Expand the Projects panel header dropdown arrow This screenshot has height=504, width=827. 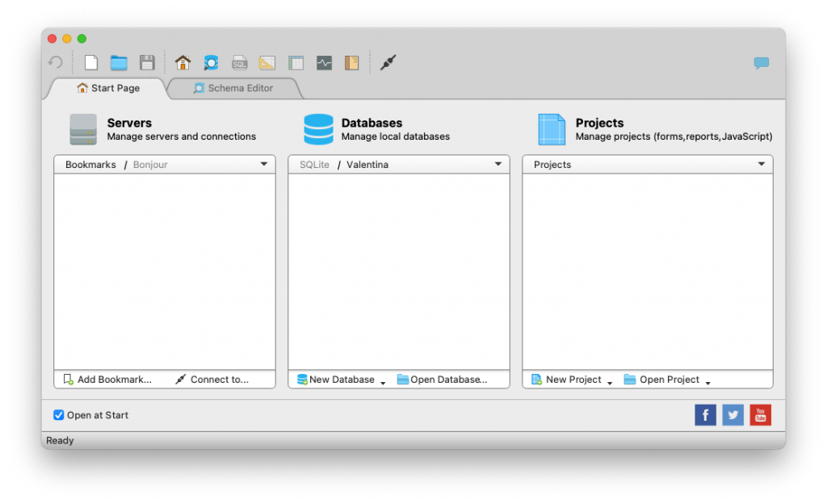[761, 164]
